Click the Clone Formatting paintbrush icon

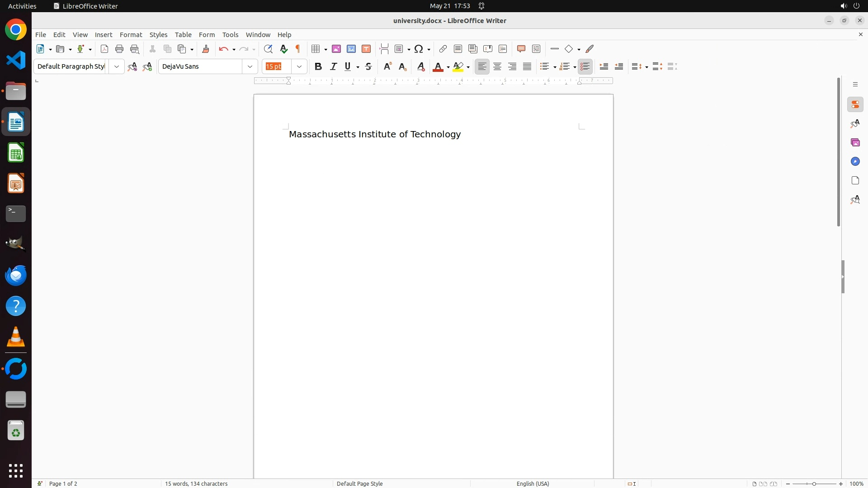point(206,49)
